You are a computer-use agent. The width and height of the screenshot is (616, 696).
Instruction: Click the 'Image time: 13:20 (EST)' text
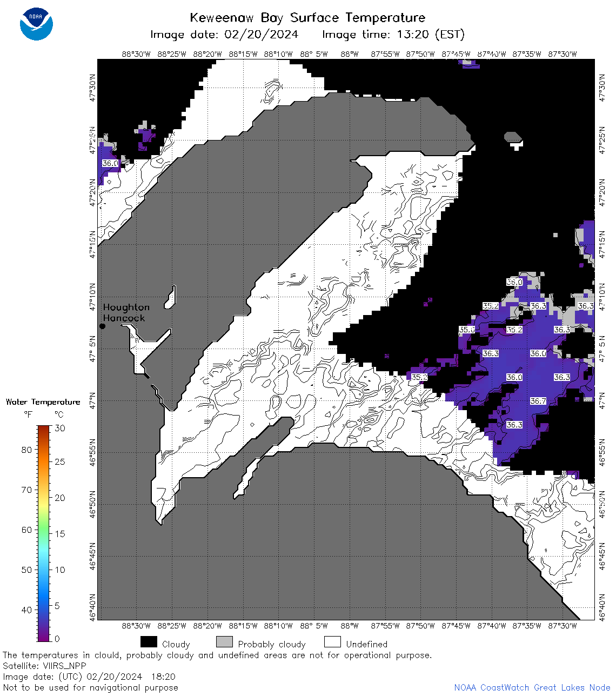pos(393,35)
